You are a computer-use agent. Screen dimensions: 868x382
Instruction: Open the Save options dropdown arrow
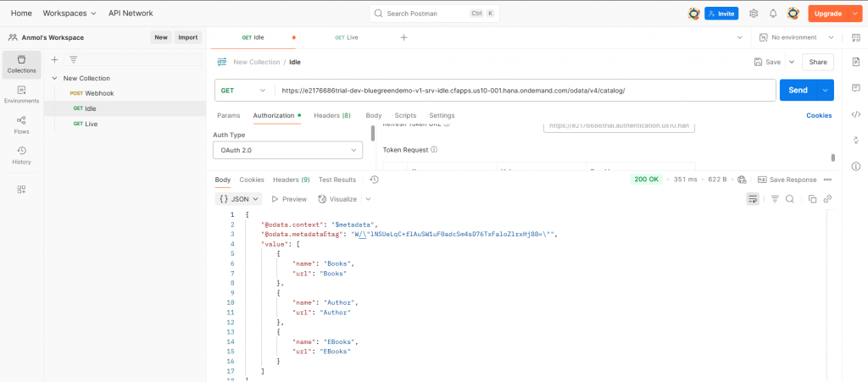click(x=792, y=62)
